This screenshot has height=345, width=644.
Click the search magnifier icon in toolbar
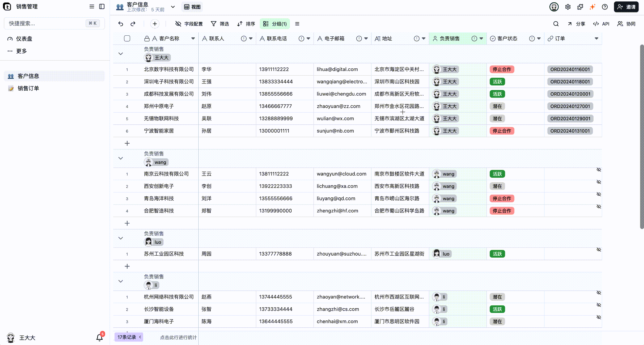tap(556, 24)
